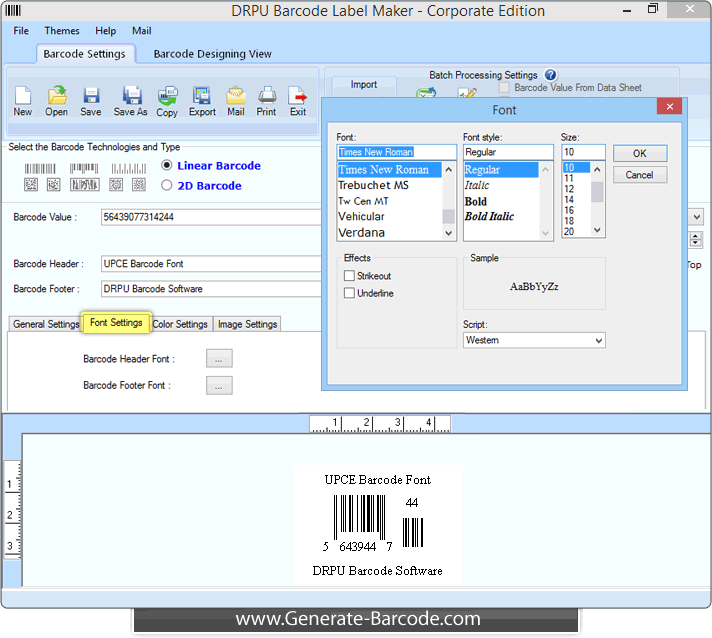
Task: Switch to Barcode Designing View tab
Action: click(213, 54)
